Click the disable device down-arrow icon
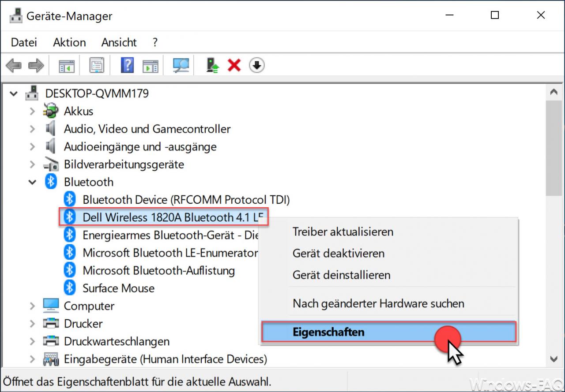565x392 pixels. point(257,65)
